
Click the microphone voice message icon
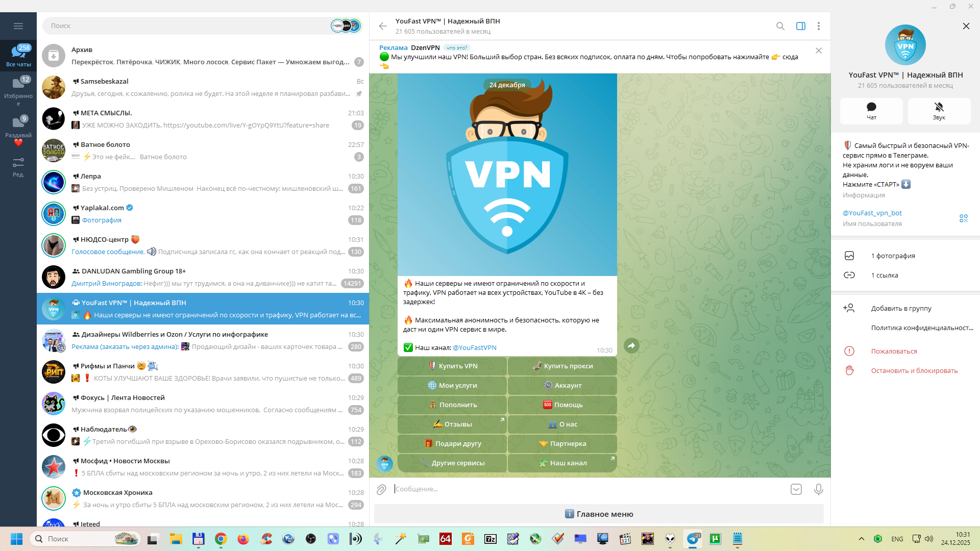pyautogui.click(x=818, y=490)
